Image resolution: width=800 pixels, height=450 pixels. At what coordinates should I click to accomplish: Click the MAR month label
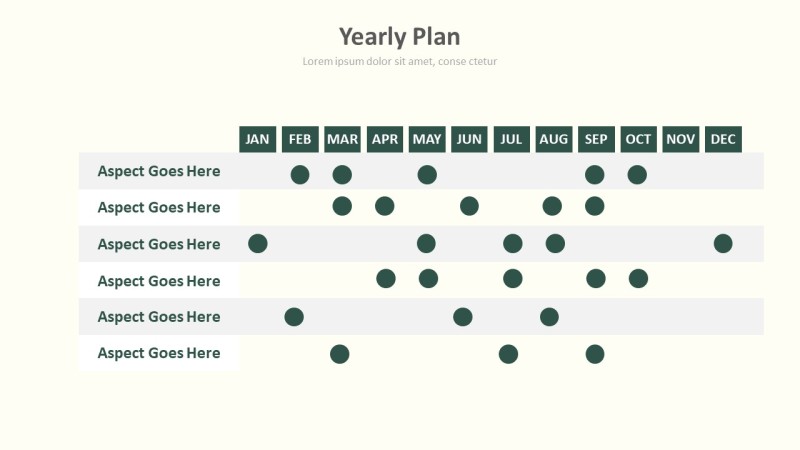pos(342,139)
